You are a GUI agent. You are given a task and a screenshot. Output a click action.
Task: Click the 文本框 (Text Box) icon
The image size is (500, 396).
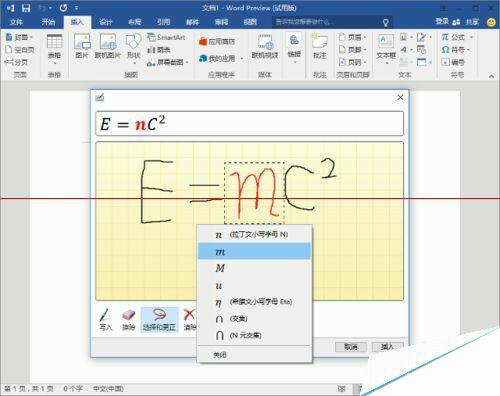pyautogui.click(x=386, y=49)
